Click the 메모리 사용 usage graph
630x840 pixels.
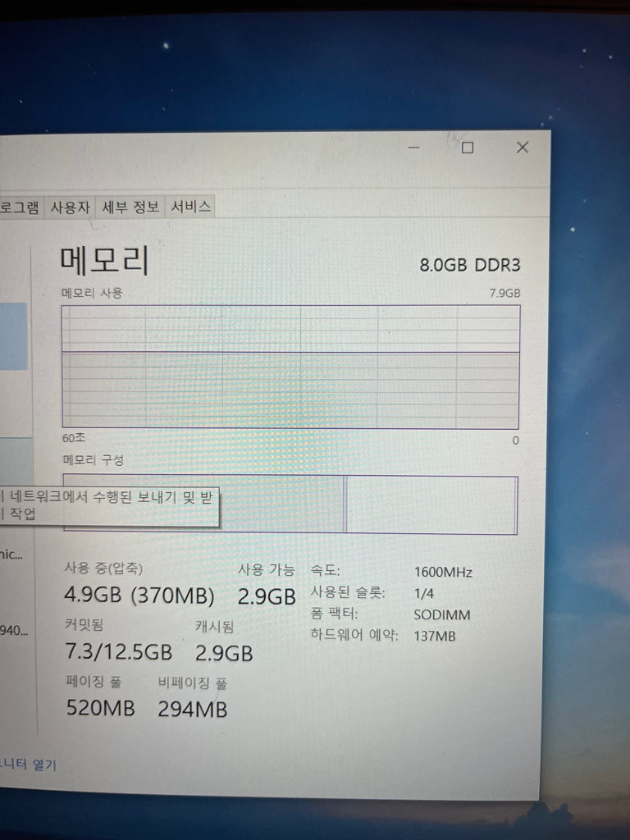tap(291, 367)
